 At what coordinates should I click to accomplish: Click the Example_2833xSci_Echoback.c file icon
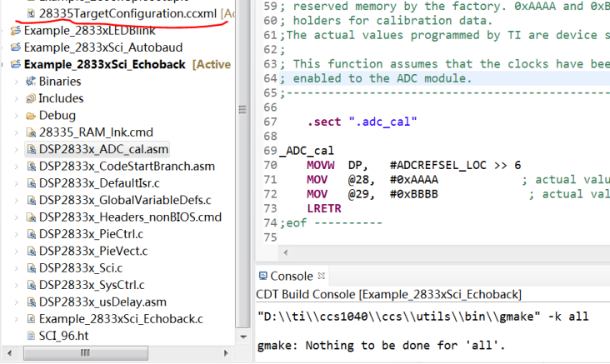point(31,319)
